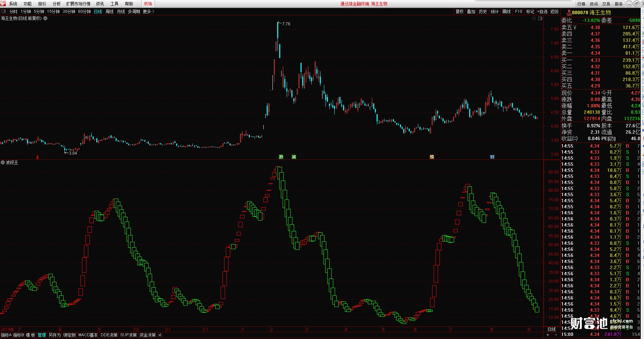Image resolution: width=644 pixels, height=339 pixels.
Task: Select the 周线 weekly period
Action: click(x=110, y=11)
